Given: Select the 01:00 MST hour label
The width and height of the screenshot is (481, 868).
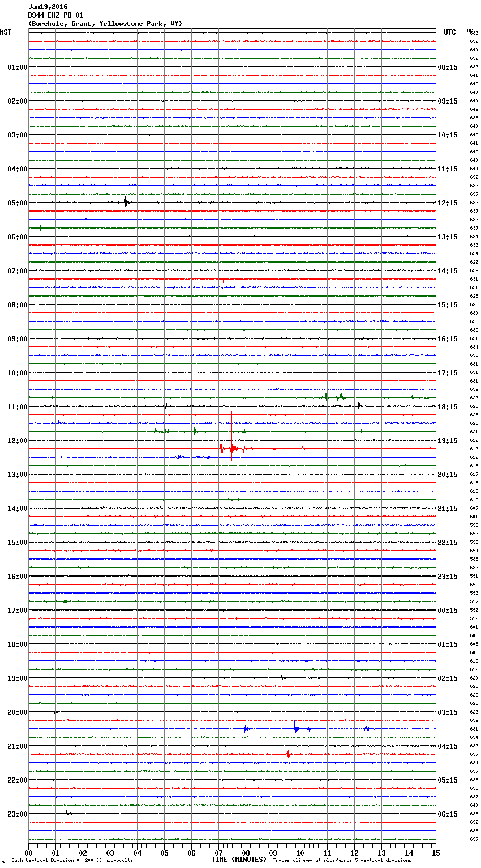Looking at the screenshot, I should 18,67.
